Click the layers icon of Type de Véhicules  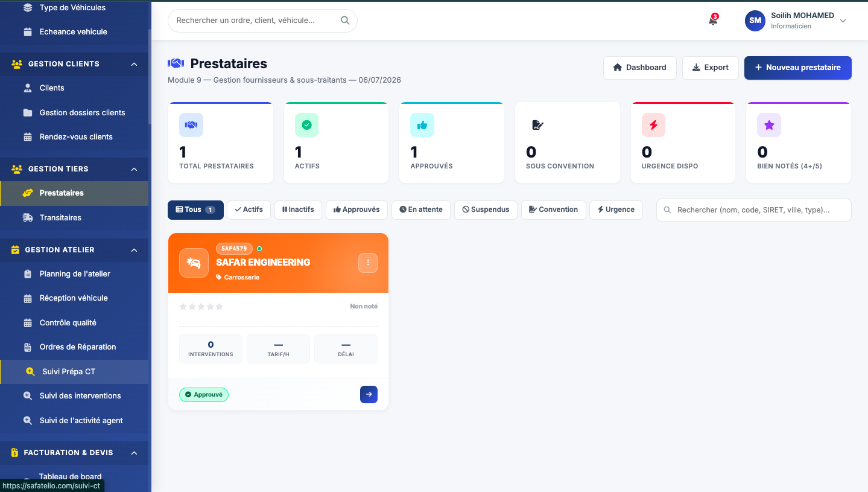[28, 8]
